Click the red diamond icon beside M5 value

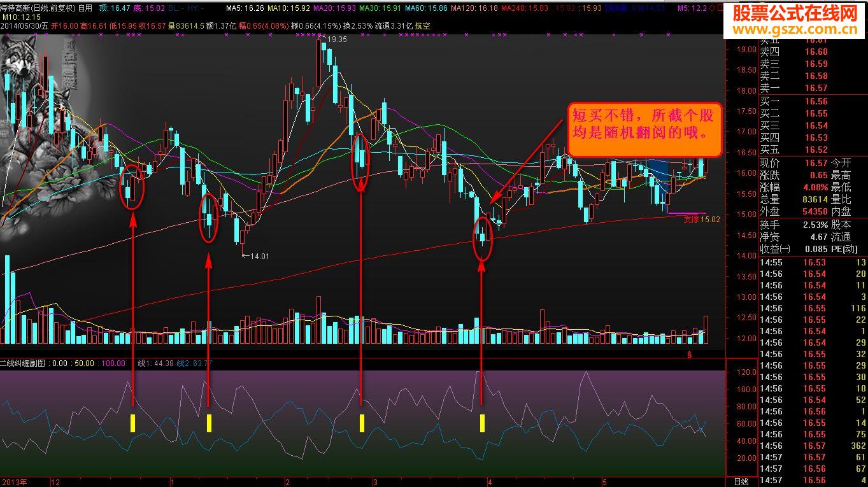(713, 8)
